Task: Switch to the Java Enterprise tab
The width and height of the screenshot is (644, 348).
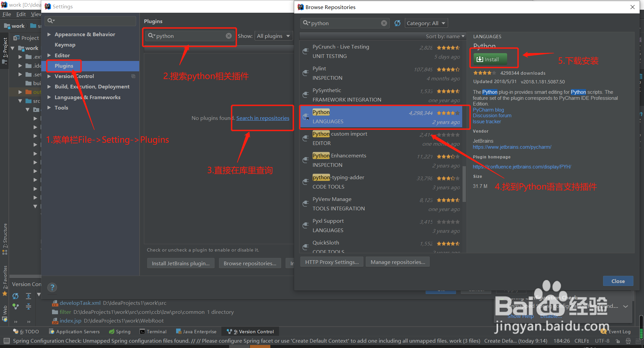Action: [x=196, y=332]
